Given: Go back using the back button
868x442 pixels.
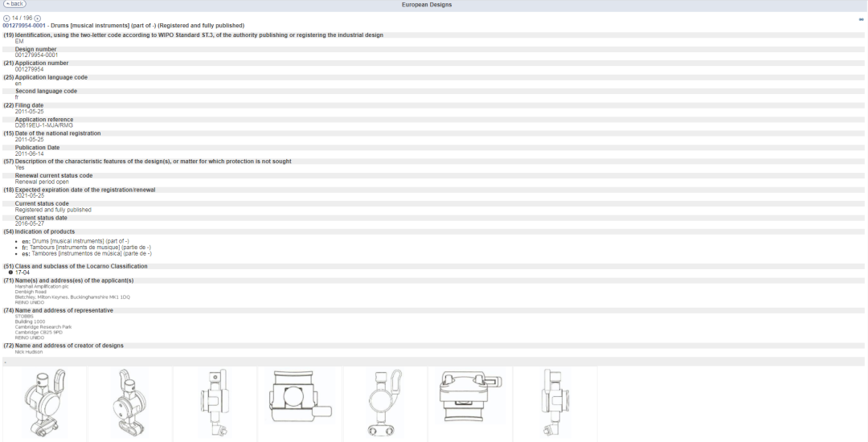Looking at the screenshot, I should (14, 4).
